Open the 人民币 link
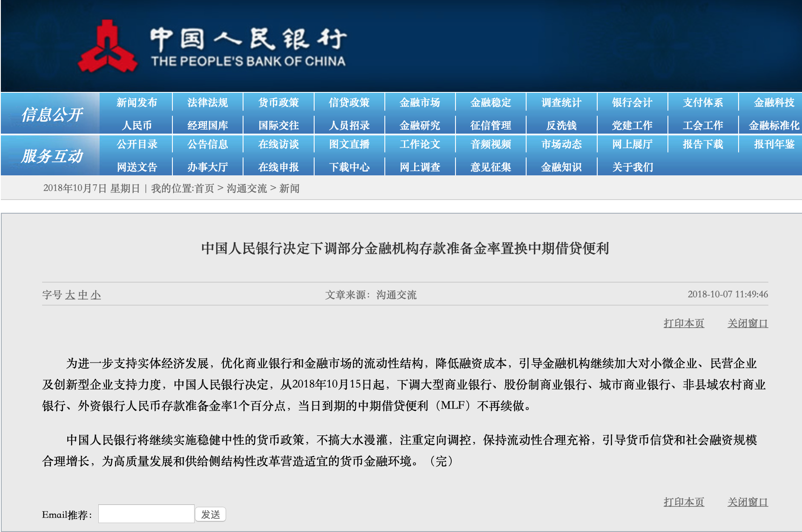This screenshot has height=532, width=802. [x=137, y=126]
